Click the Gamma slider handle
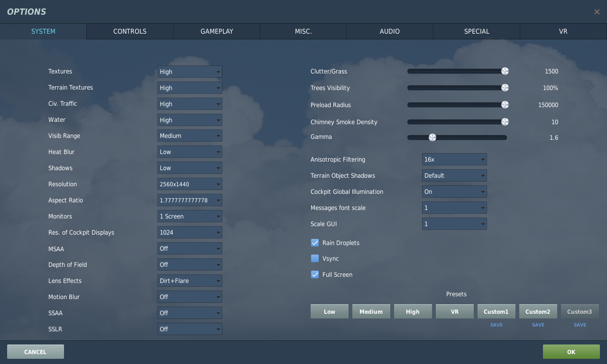This screenshot has height=364, width=607. click(x=432, y=137)
